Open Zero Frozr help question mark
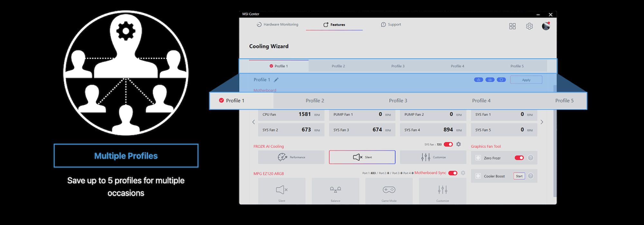This screenshot has width=644, height=225. (531, 158)
